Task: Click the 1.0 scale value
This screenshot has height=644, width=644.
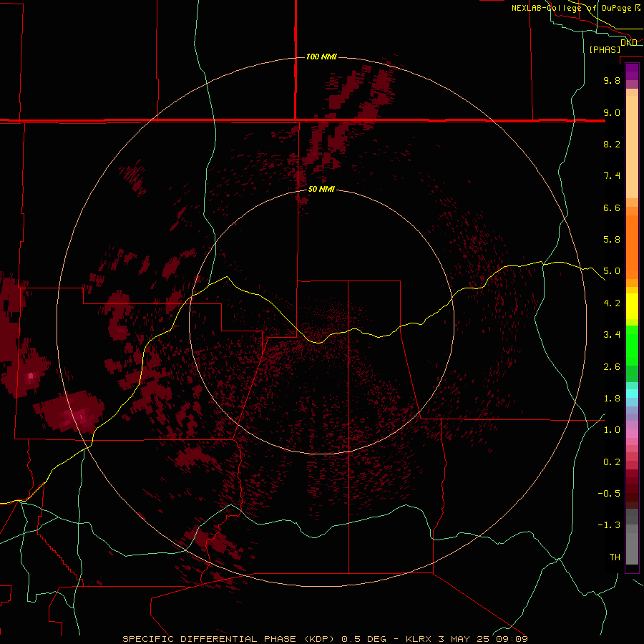Action: click(612, 431)
